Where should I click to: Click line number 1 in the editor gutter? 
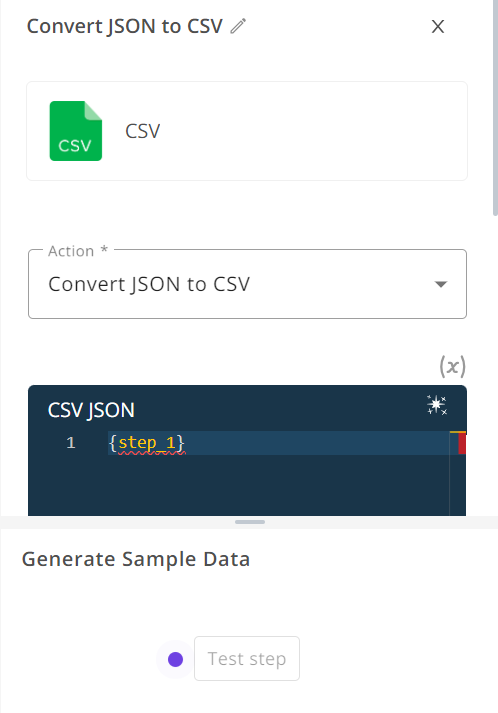pyautogui.click(x=70, y=442)
